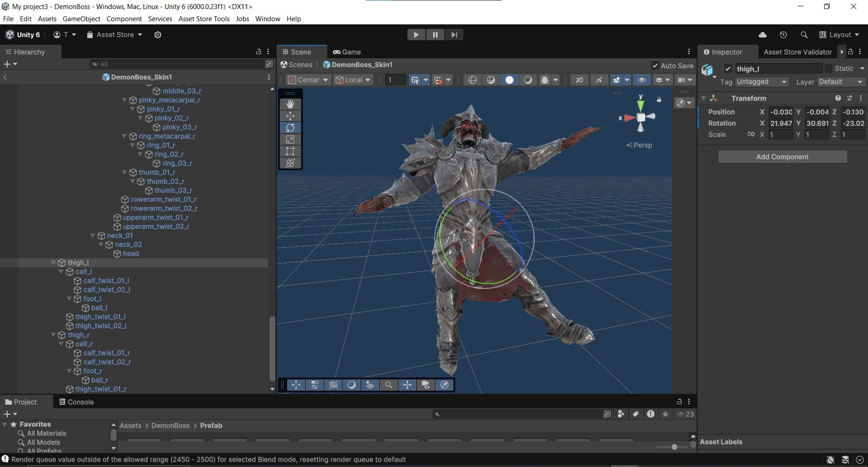The width and height of the screenshot is (868, 467).
Task: Open Transform preset selector icon
Action: tap(849, 98)
